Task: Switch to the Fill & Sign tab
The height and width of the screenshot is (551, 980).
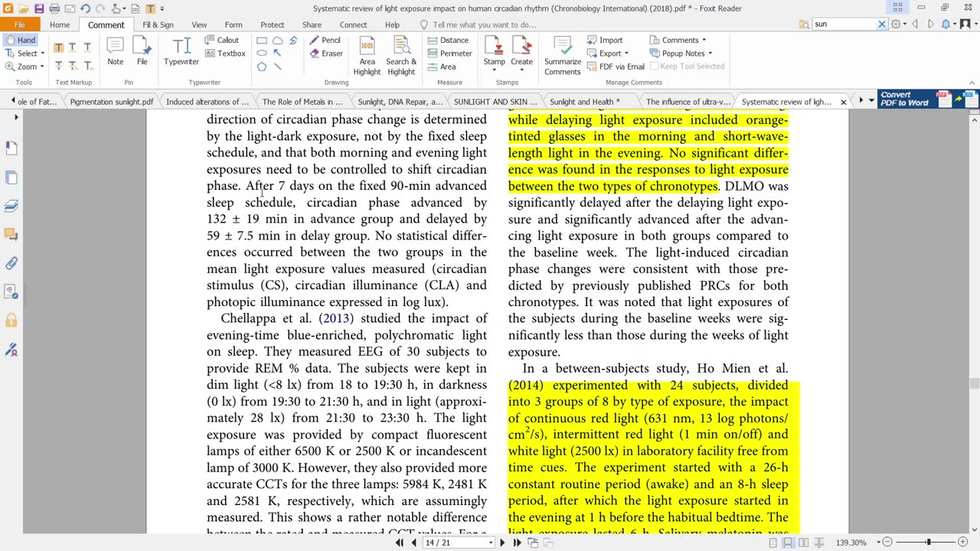Action: pos(158,24)
